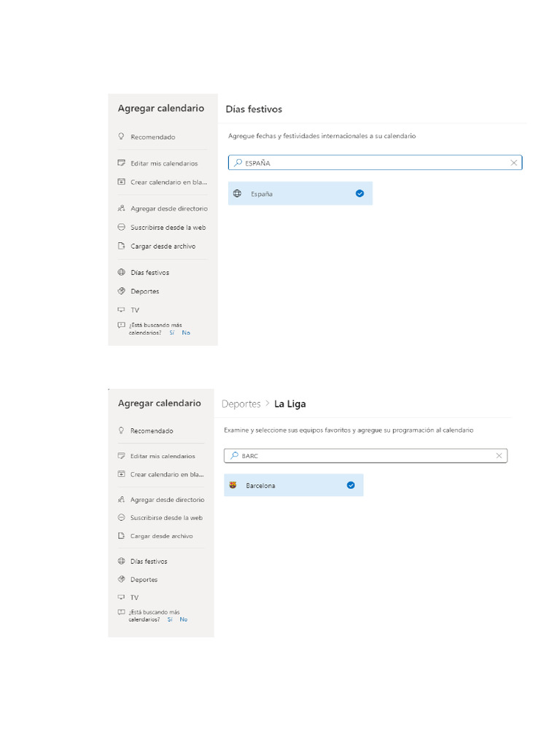Image resolution: width=560 pixels, height=747 pixels.
Task: Click the magnifier icon in the BARC search box
Action: [x=233, y=455]
